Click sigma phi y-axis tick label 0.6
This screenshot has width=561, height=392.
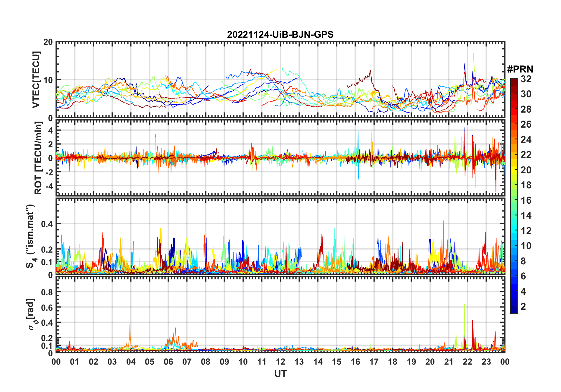point(47,308)
